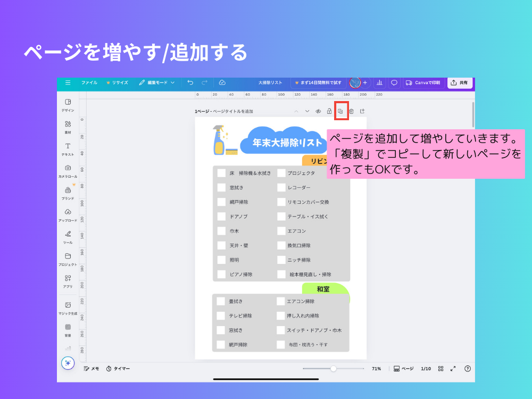The width and height of the screenshot is (532, 399).
Task: Collapse page 1 using the up chevron
Action: click(296, 111)
